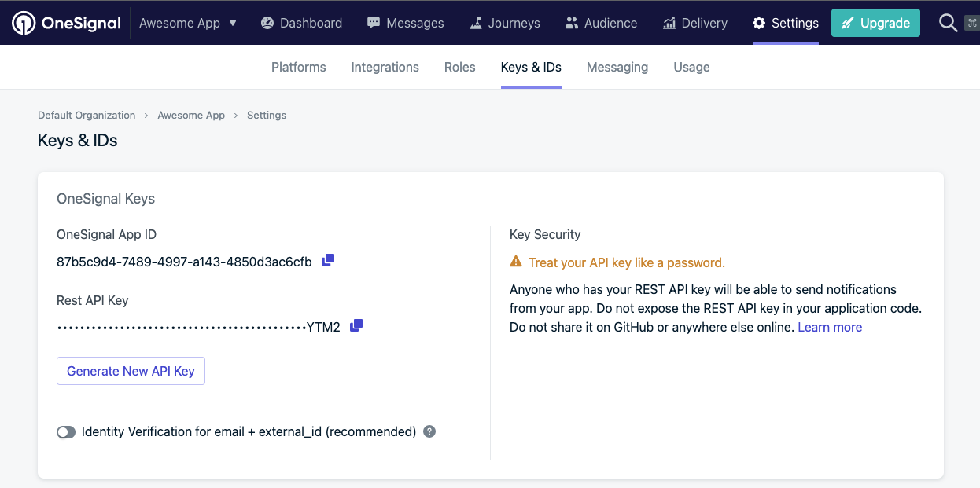Click the Key Security heading
980x488 pixels.
click(545, 234)
